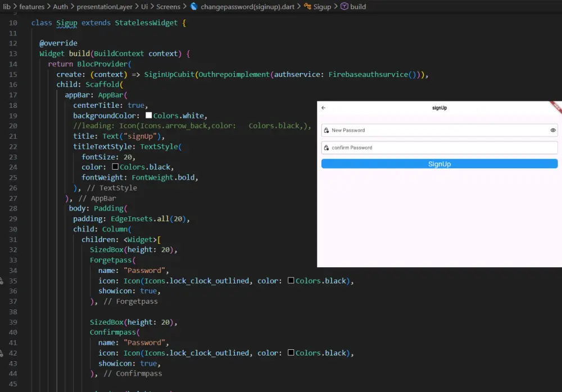
Task: Select the 'Sigup' class breadcrumb
Action: pyautogui.click(x=322, y=6)
